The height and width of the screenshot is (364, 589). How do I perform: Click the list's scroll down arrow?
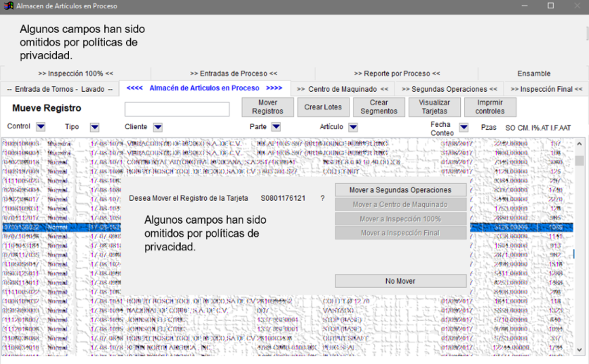click(579, 349)
